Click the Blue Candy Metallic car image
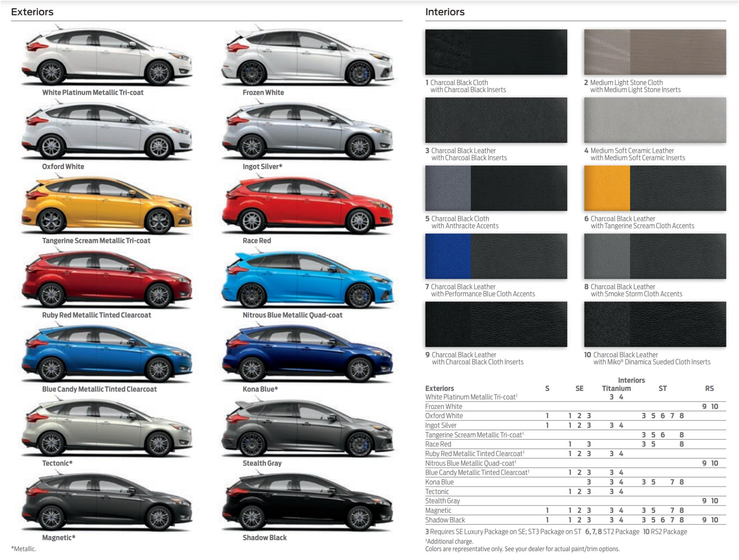 pyautogui.click(x=107, y=352)
